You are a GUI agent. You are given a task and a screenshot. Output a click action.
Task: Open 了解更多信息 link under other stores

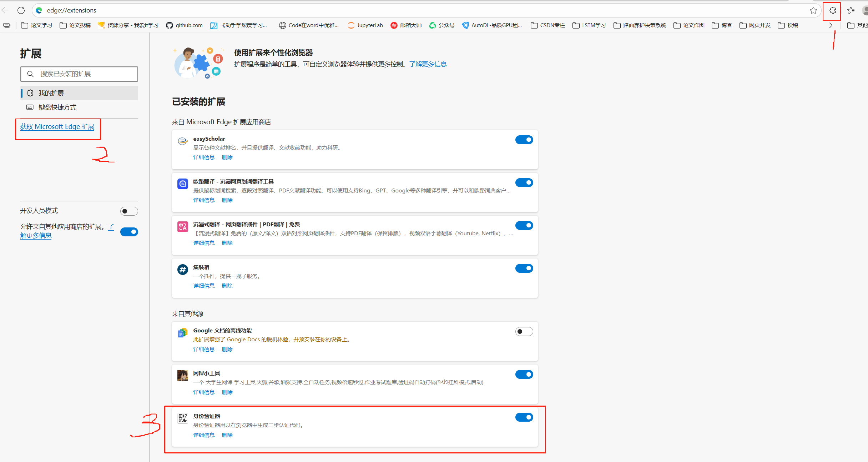pyautogui.click(x=36, y=236)
